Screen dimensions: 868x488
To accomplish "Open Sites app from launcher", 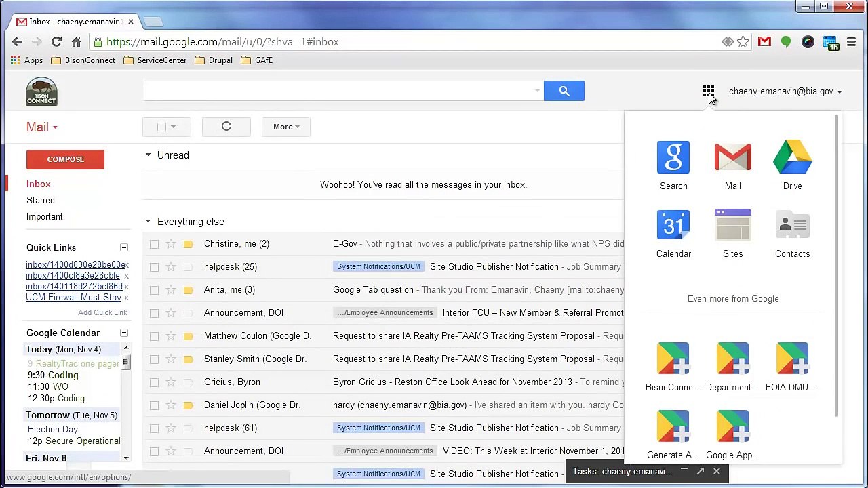I will [x=732, y=233].
